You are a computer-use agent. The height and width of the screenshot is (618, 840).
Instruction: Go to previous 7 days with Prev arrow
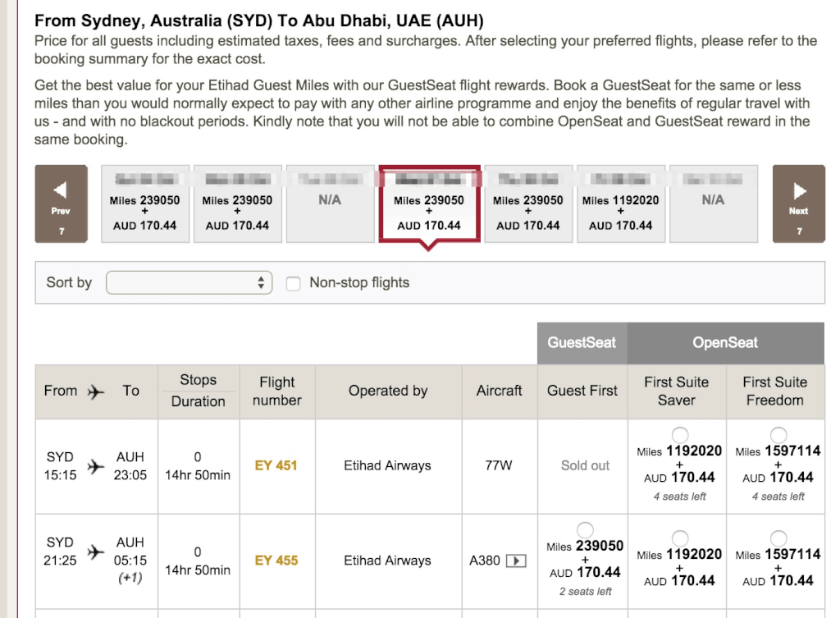click(61, 204)
